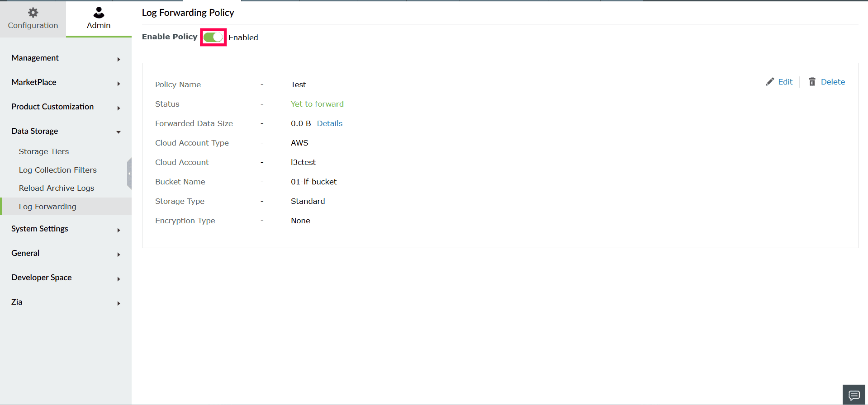Collapse the Data Storage arrow
This screenshot has width=868, height=405.
point(119,132)
